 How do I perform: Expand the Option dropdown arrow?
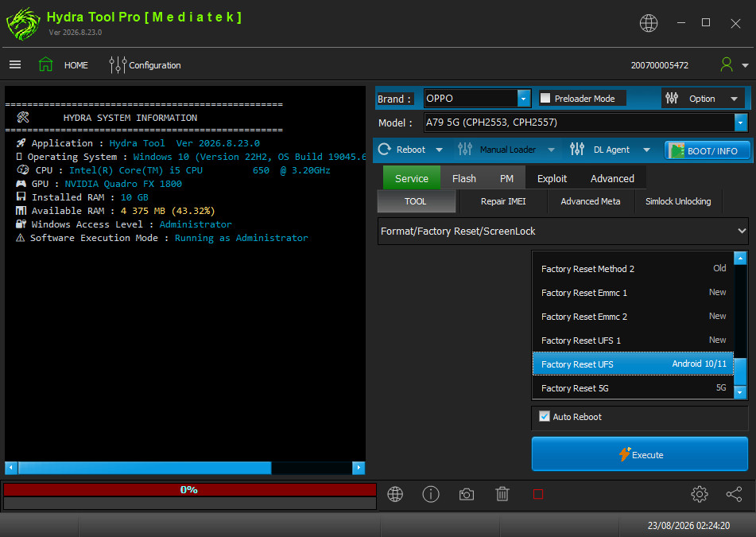(x=734, y=99)
